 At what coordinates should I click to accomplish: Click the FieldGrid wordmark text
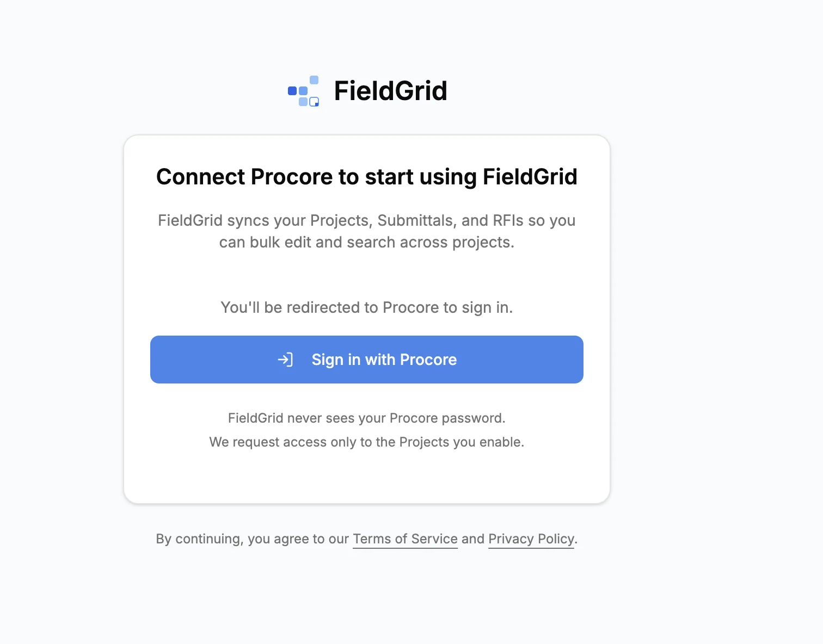[x=390, y=91]
